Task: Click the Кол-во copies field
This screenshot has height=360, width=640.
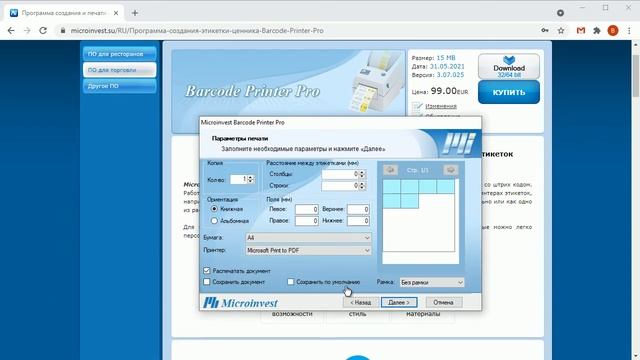Action: (239, 179)
